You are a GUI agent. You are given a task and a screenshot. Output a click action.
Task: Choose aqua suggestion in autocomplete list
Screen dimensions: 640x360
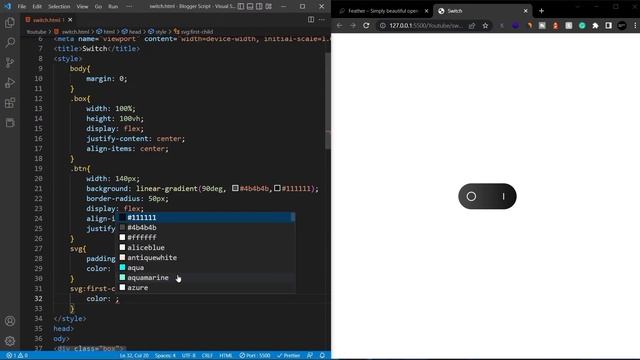(206, 267)
